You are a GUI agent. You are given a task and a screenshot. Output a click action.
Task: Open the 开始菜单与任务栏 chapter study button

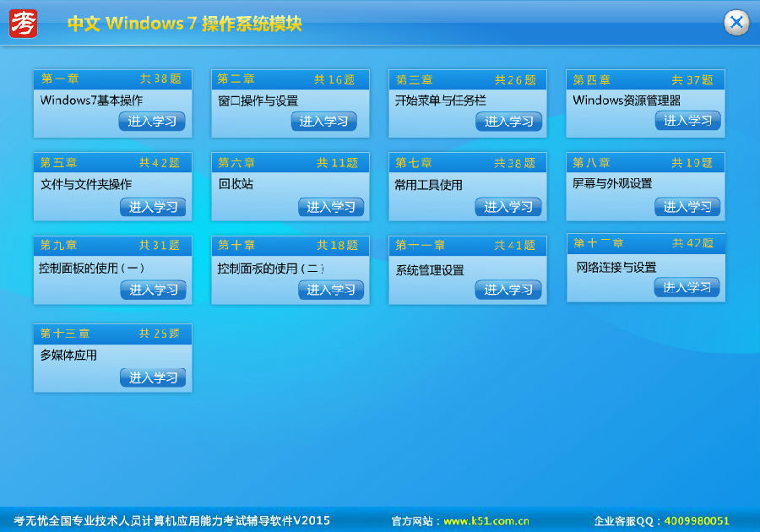coord(509,121)
